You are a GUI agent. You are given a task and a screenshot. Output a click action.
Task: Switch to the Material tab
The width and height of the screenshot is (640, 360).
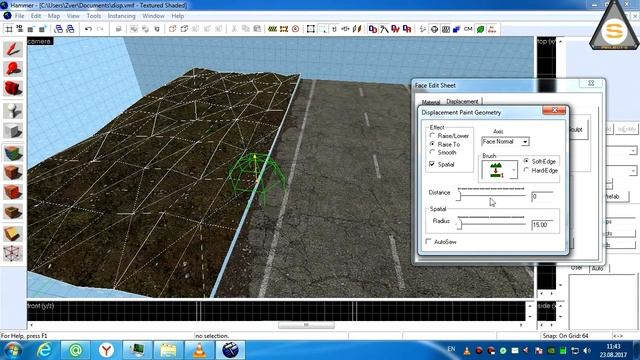click(431, 102)
